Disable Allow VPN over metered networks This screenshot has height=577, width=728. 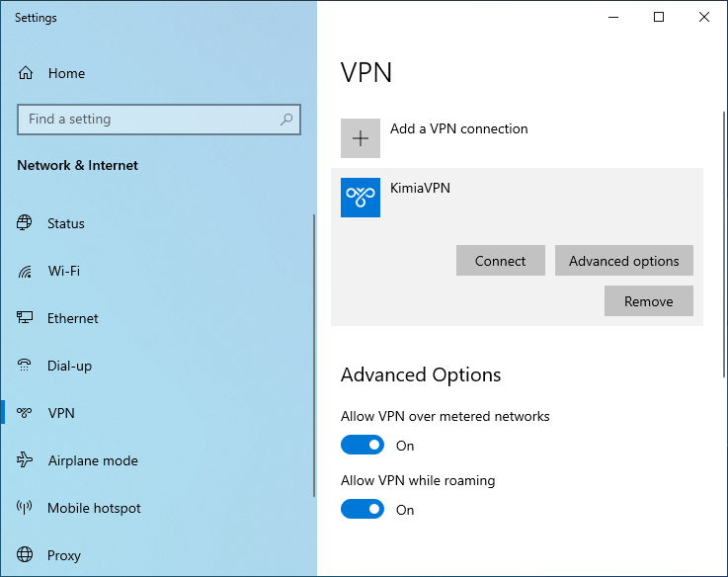363,446
